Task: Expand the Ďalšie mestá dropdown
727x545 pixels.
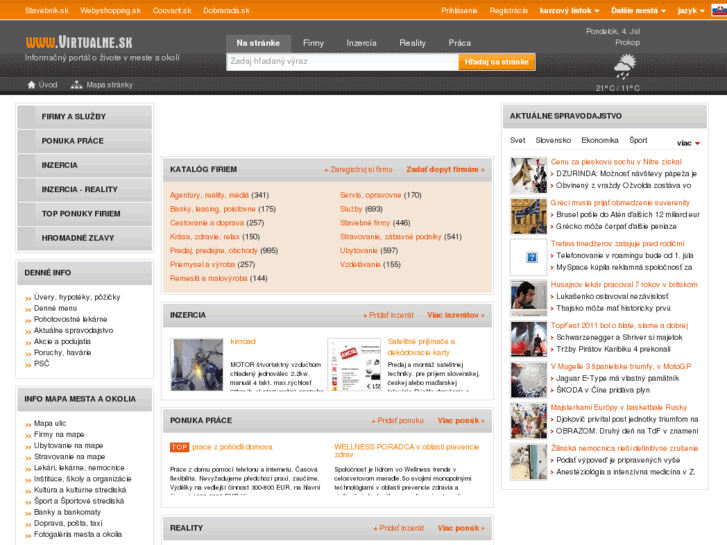Action: [638, 10]
